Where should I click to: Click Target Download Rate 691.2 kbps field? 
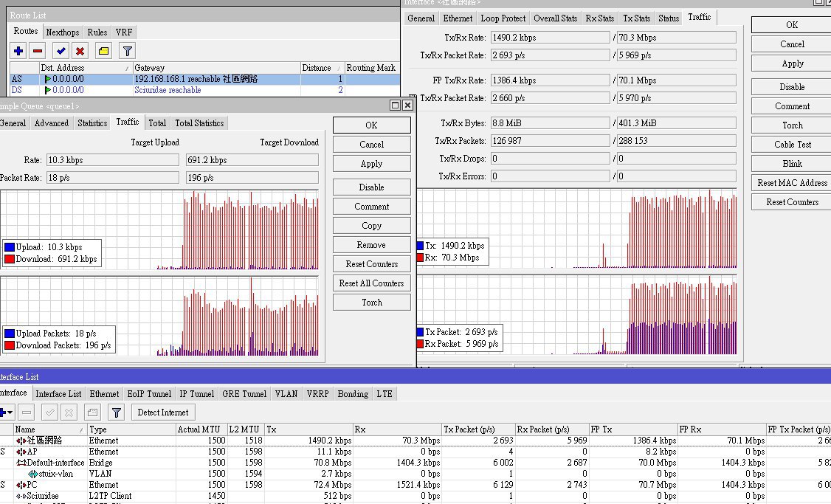252,160
